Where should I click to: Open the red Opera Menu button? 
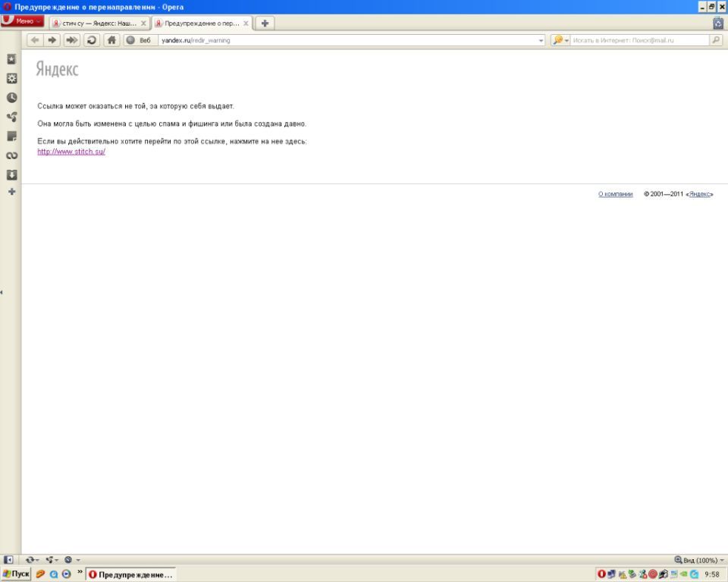click(23, 22)
